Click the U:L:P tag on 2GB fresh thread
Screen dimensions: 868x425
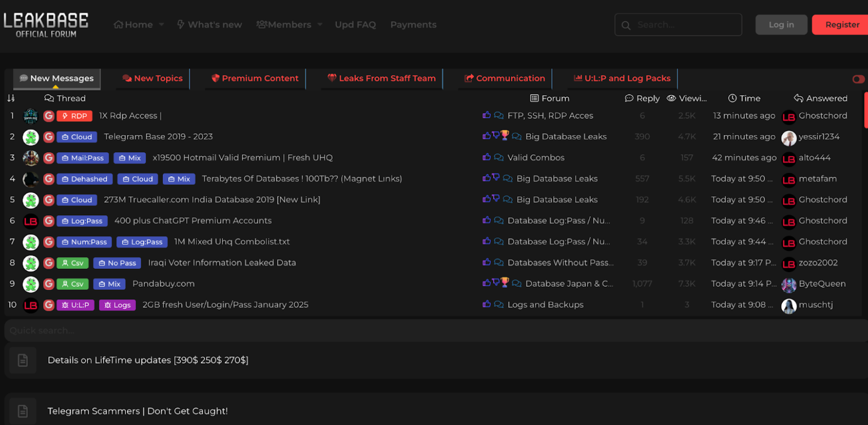pos(75,305)
